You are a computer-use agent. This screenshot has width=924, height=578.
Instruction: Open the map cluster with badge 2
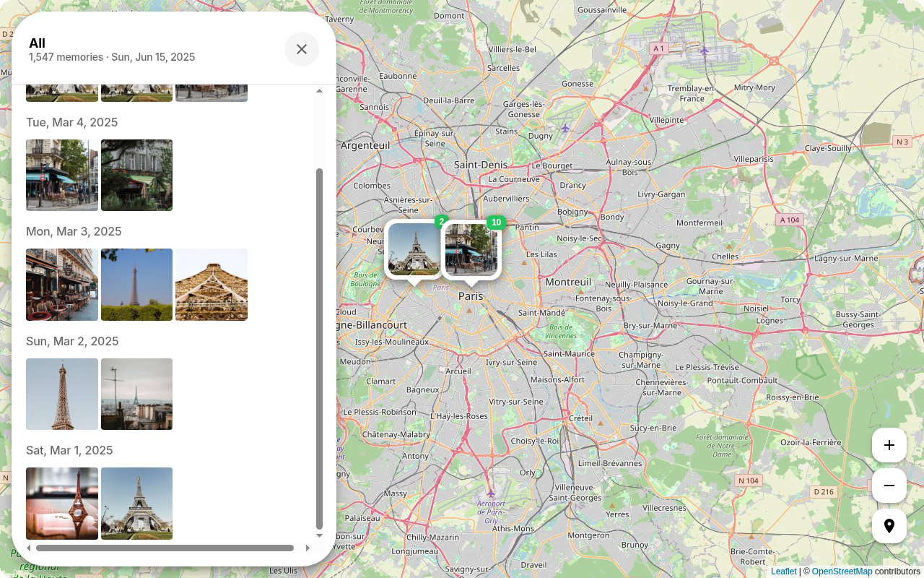click(x=414, y=249)
